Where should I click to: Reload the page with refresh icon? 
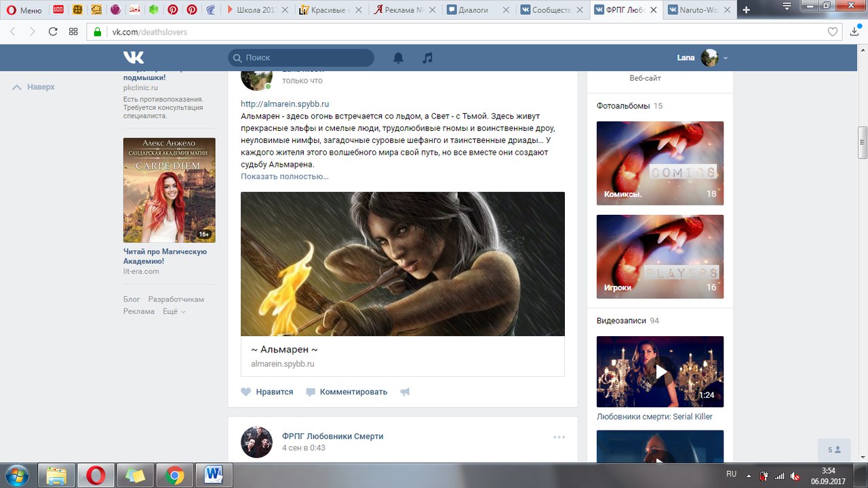click(53, 32)
